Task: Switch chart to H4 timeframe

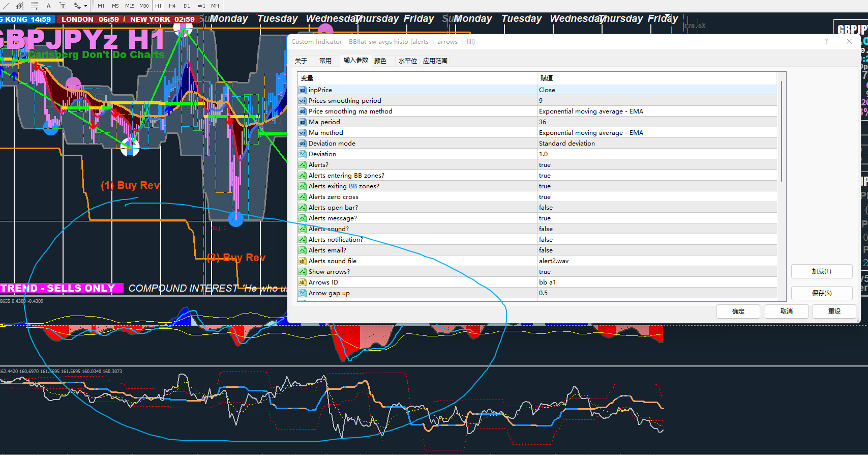Action: [x=172, y=6]
